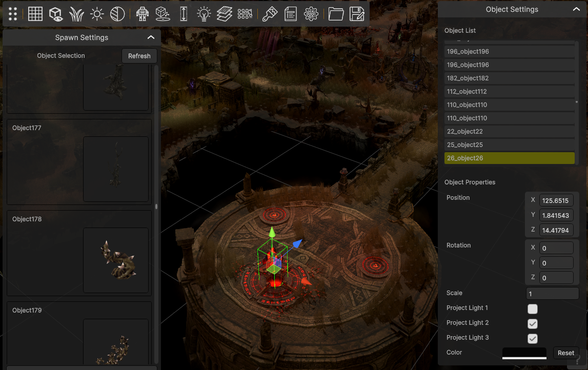
Task: Enable the Project Light 1 checkbox
Action: click(x=533, y=309)
